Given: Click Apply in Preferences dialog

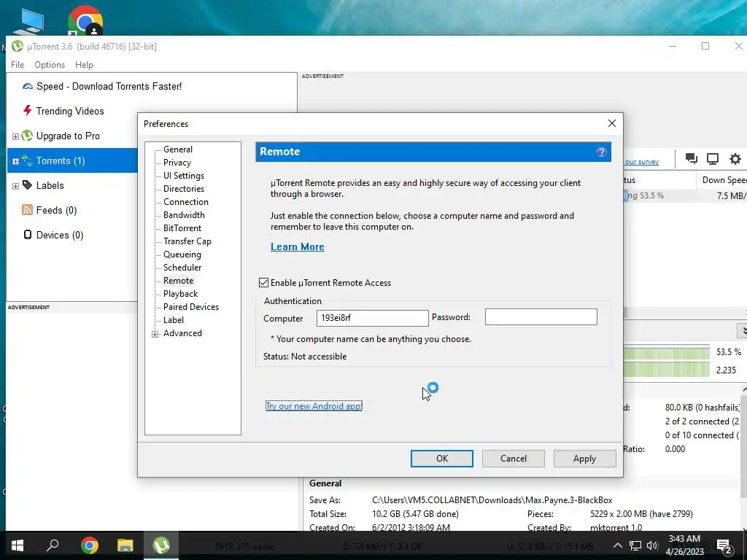Looking at the screenshot, I should [x=584, y=459].
